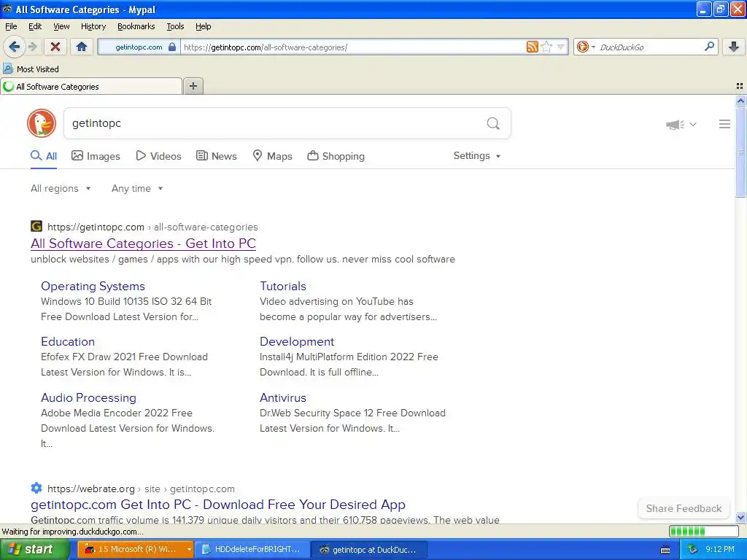Viewport: 747px width, 560px height.
Task: Open the Windows Start button
Action: tap(35, 550)
